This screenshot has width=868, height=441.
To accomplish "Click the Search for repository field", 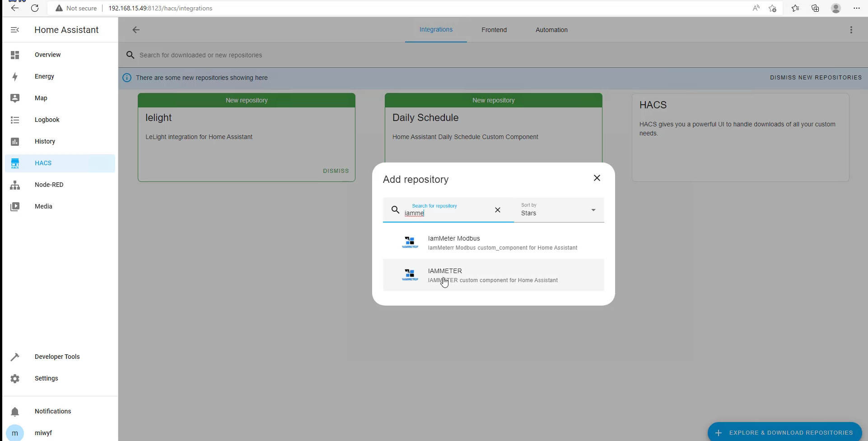I will pos(447,213).
